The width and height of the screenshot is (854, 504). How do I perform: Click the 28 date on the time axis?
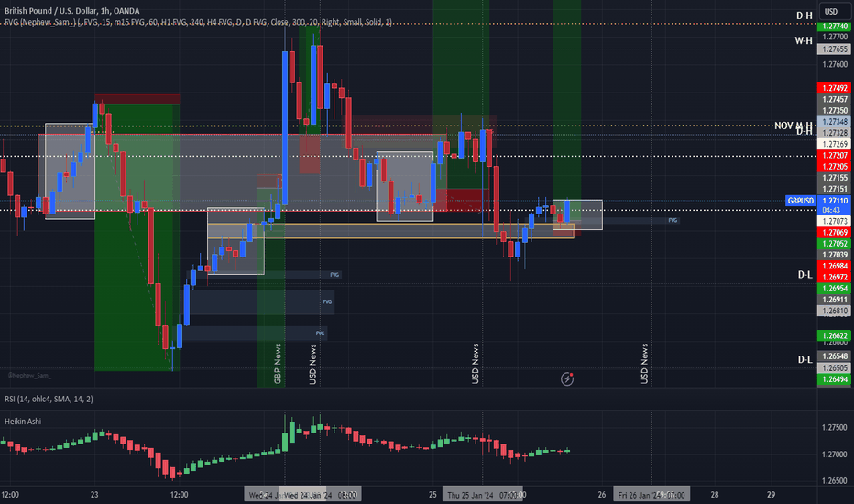click(715, 495)
